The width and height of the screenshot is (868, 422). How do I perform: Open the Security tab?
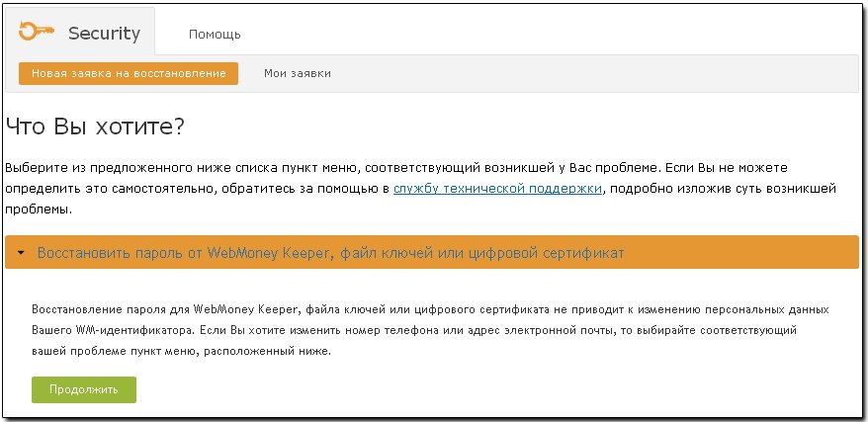click(x=80, y=32)
